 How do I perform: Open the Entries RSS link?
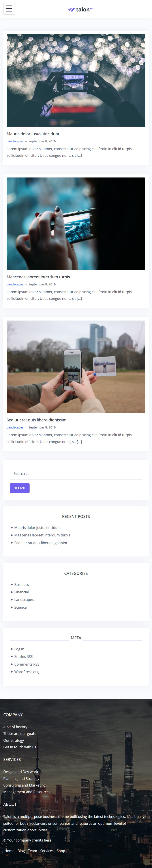23,656
